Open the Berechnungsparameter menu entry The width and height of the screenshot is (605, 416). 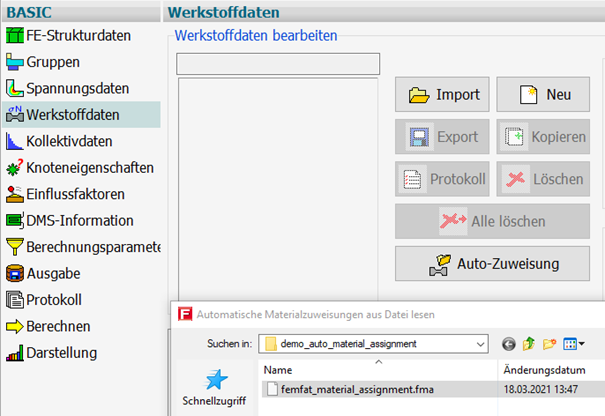click(x=93, y=247)
